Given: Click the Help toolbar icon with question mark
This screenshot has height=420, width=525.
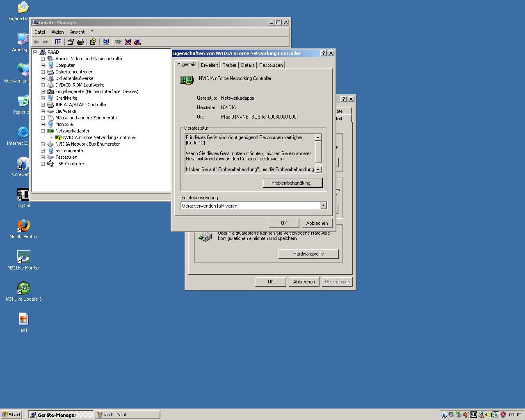Looking at the screenshot, I should tap(93, 42).
